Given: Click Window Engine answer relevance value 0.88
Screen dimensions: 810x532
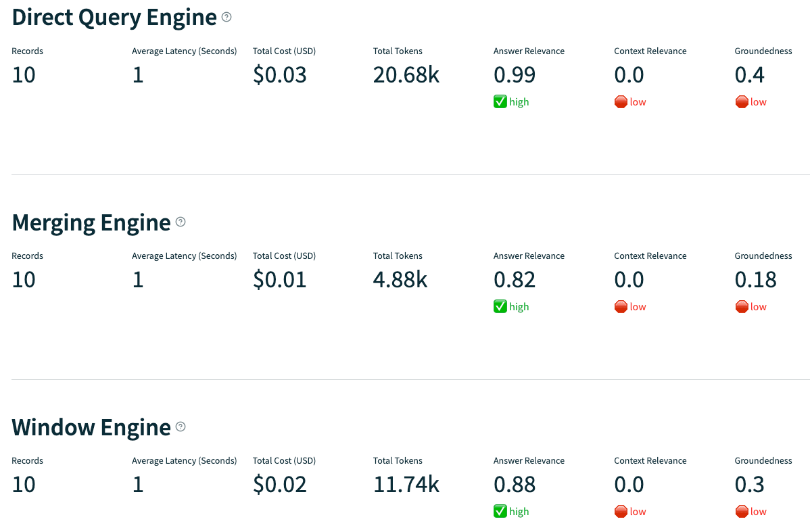Looking at the screenshot, I should [x=515, y=485].
